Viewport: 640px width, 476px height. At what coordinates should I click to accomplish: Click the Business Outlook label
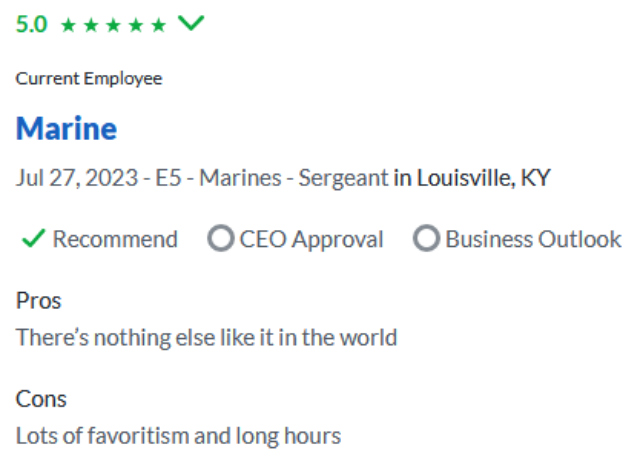[533, 239]
